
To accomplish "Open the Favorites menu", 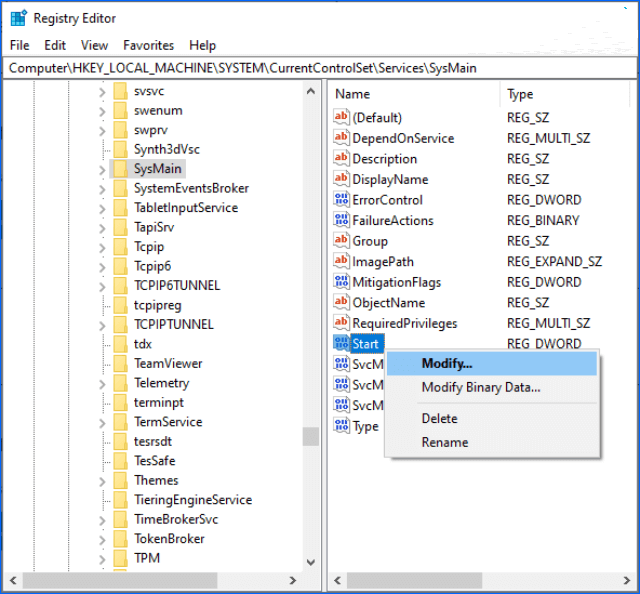I will 149,45.
